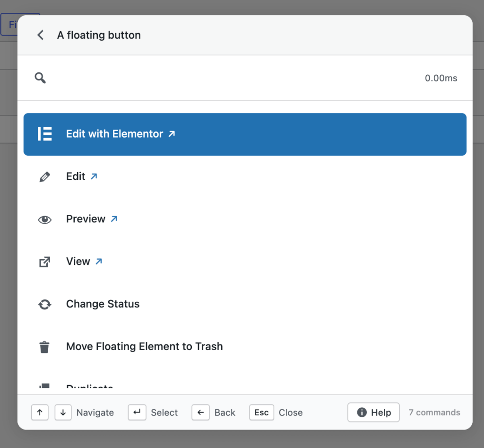Click the search magnifier icon
This screenshot has height=448, width=484.
(x=40, y=78)
